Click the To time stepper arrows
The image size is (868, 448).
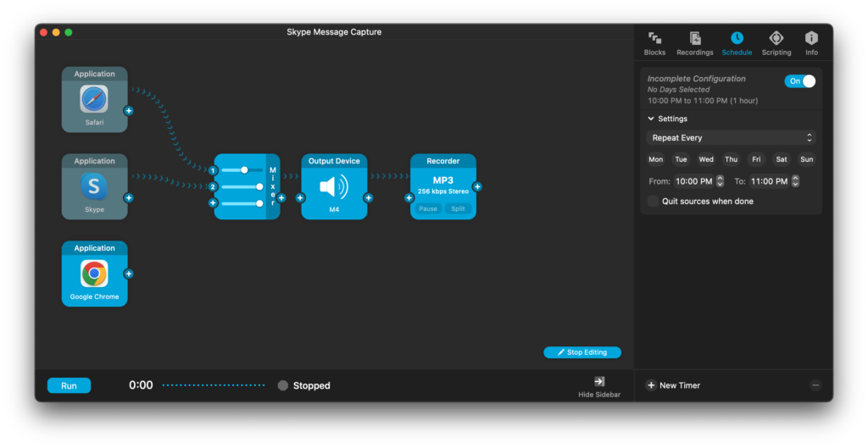(795, 181)
